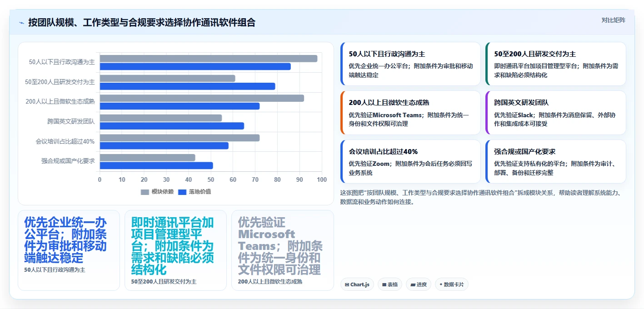This screenshot has width=644, height=309.
Task: Click the 对比矩阵 label in the header
Action: (613, 20)
